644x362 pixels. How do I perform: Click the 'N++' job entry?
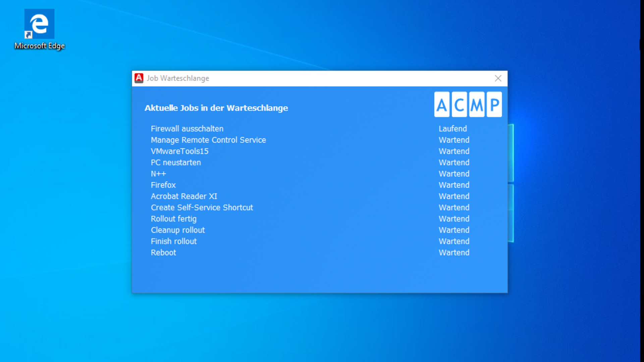tap(158, 174)
